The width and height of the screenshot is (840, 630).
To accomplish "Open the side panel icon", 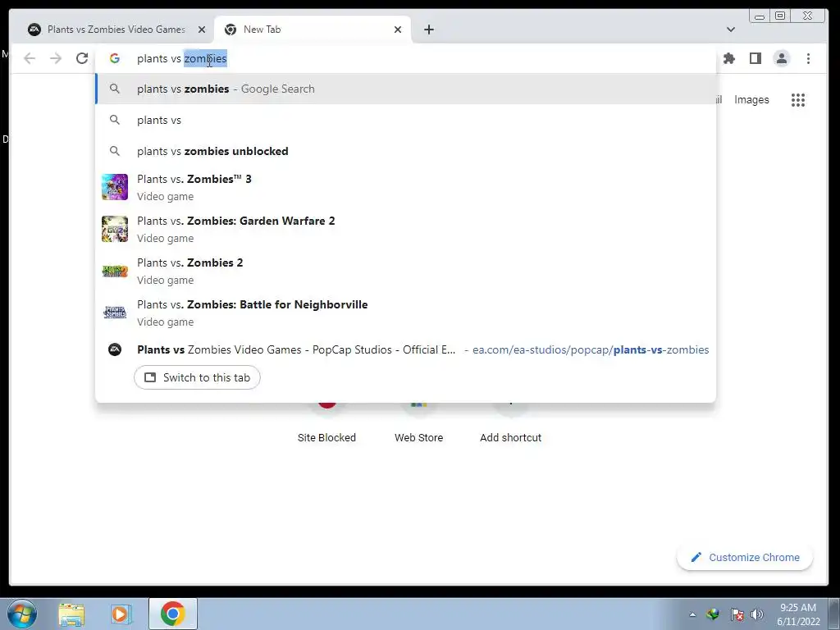I will (x=756, y=58).
